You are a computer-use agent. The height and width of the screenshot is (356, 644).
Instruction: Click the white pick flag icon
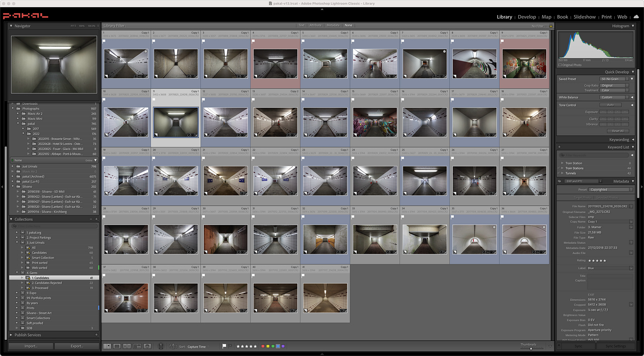click(x=224, y=346)
